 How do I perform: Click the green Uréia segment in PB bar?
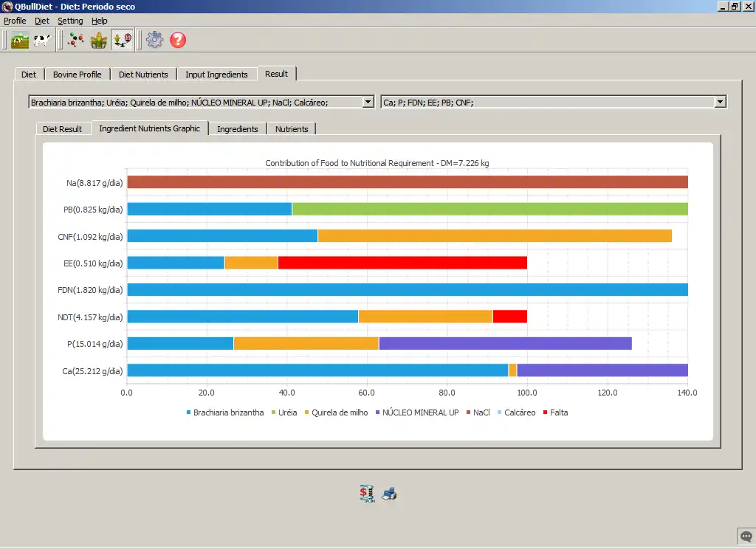(490, 209)
